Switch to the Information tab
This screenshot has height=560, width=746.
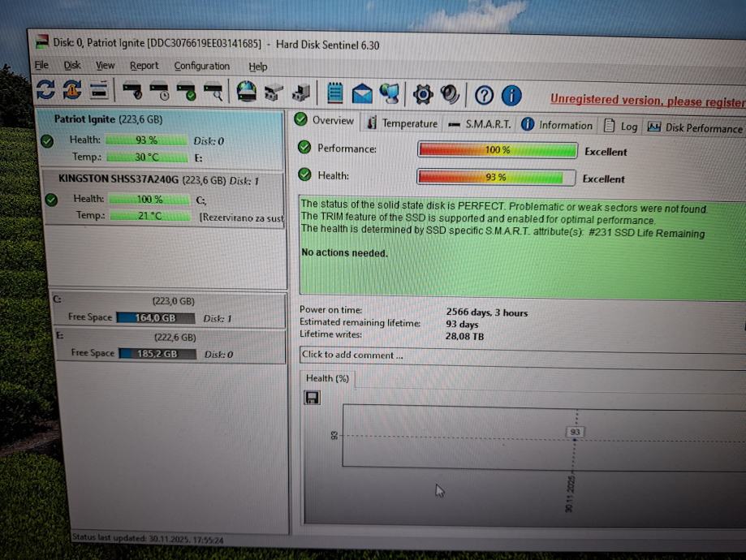click(x=557, y=125)
